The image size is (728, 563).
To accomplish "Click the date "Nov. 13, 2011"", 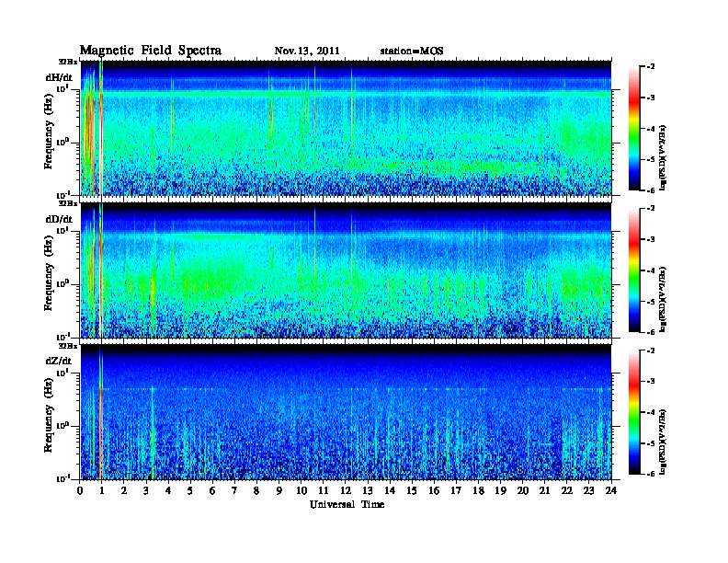I will (x=307, y=51).
